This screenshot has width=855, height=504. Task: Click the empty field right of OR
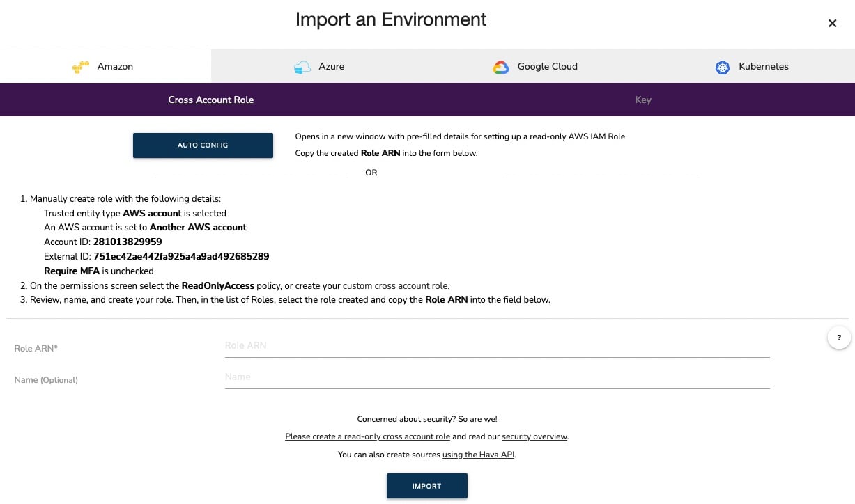point(602,174)
